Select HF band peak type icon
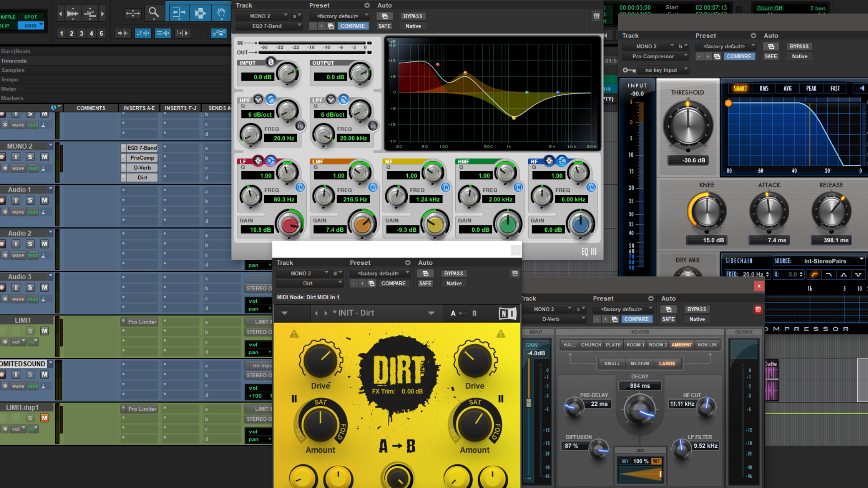 [x=549, y=160]
